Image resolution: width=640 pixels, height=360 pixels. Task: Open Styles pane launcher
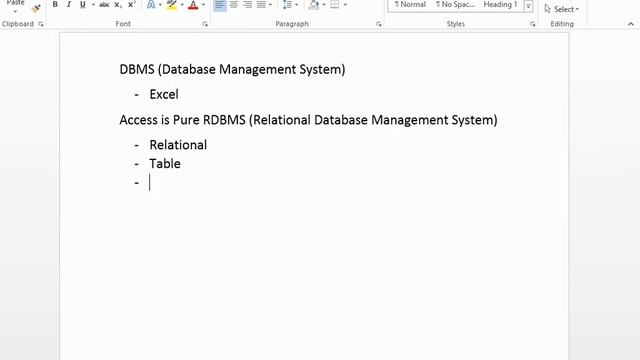coord(533,24)
